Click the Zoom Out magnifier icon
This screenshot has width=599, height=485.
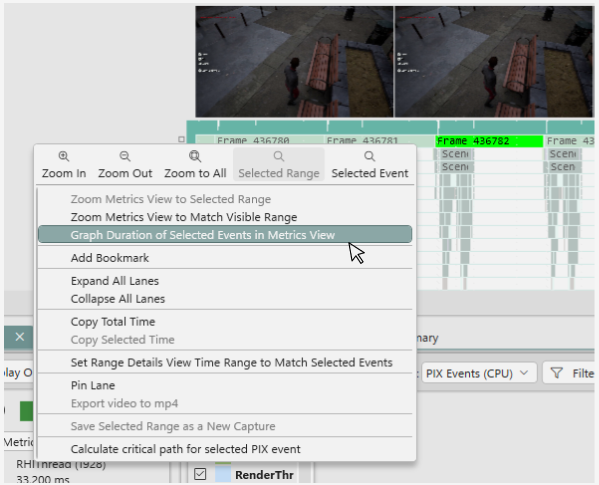(x=125, y=156)
